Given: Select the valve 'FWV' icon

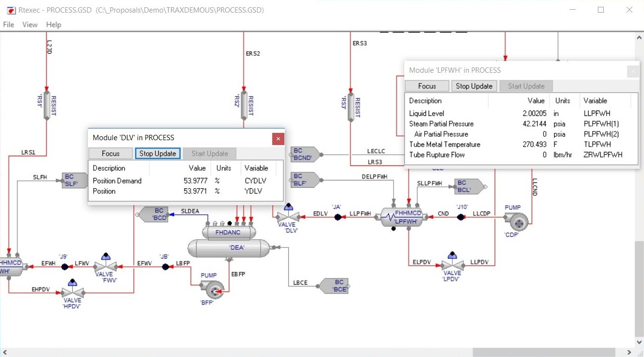Looking at the screenshot, I should tap(105, 267).
